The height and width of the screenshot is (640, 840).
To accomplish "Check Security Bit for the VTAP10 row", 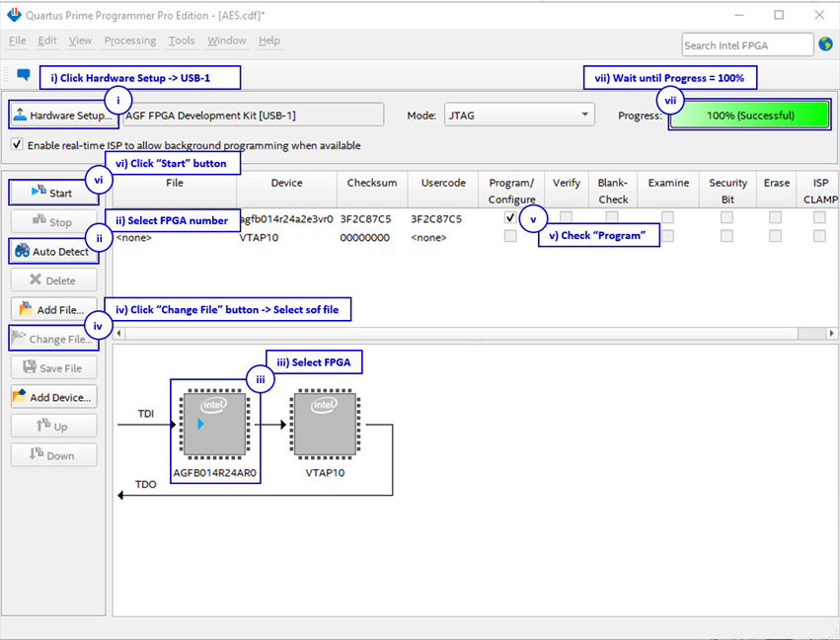I will click(726, 236).
